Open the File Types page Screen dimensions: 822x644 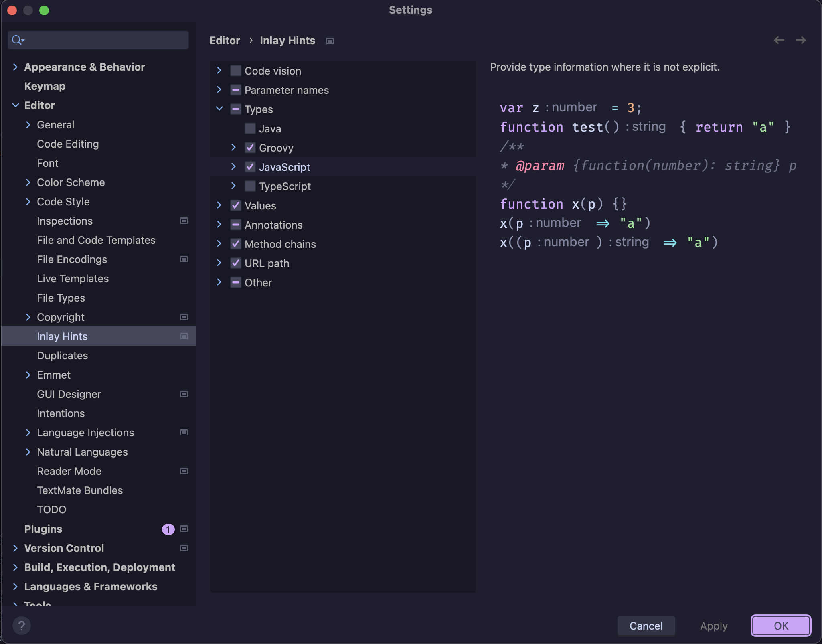(61, 298)
